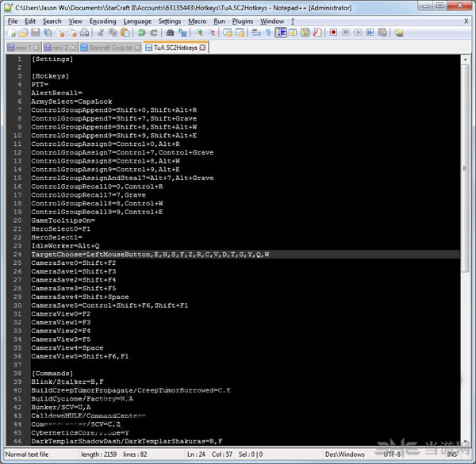Viewport: 476px width, 464px height.
Task: Redo the edit using the Redo arrow icon
Action: coord(154,33)
